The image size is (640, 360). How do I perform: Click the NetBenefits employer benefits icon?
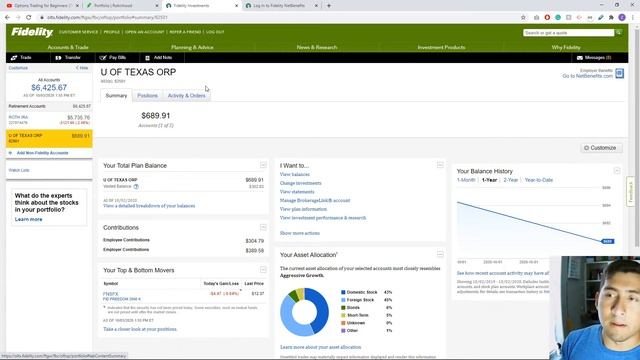pos(619,73)
